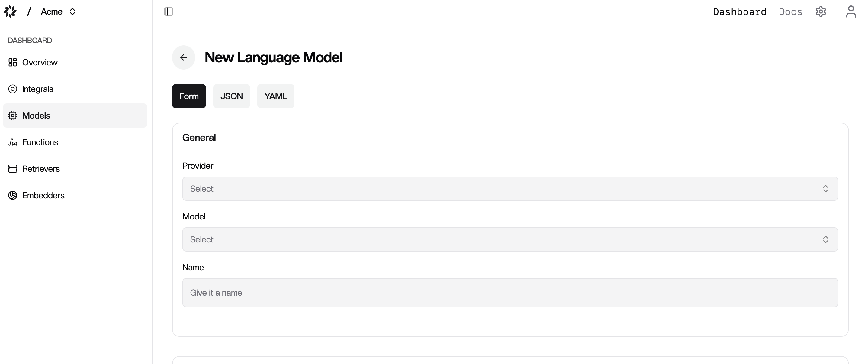Open the user profile icon
This screenshot has width=868, height=364.
851,11
